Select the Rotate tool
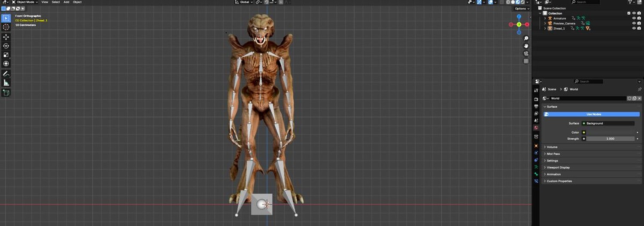 tap(6, 46)
